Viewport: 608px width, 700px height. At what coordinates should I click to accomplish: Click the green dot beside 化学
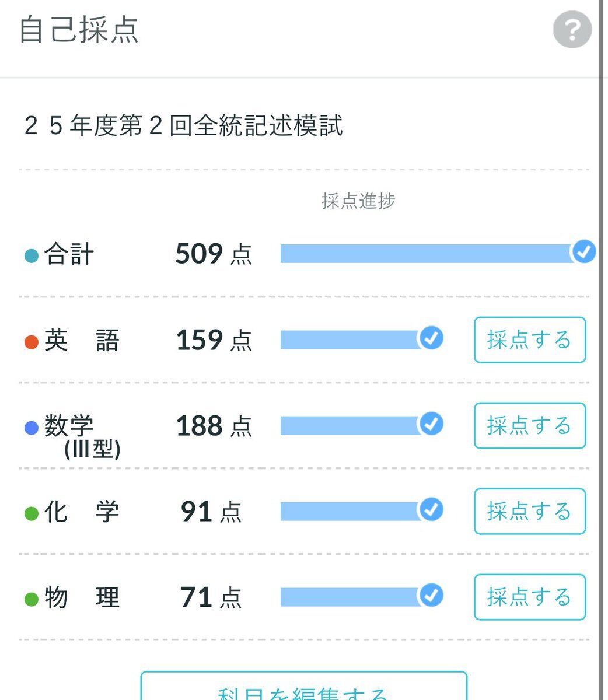tap(32, 514)
